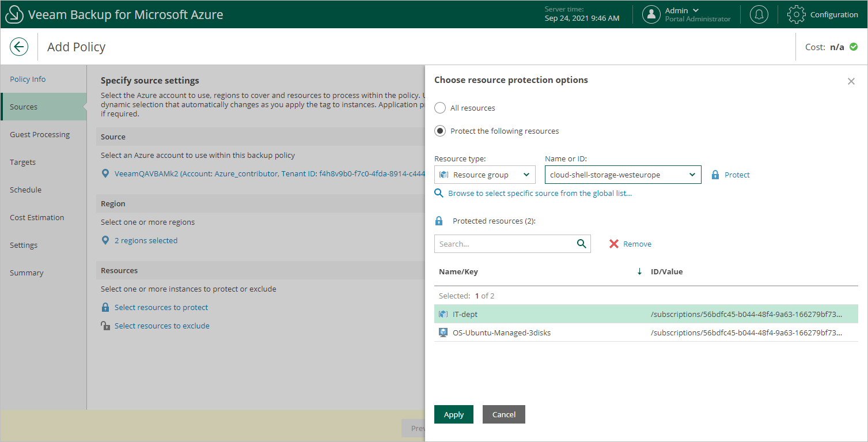Image resolution: width=868 pixels, height=442 pixels.
Task: Click the Protect link
Action: click(x=737, y=175)
